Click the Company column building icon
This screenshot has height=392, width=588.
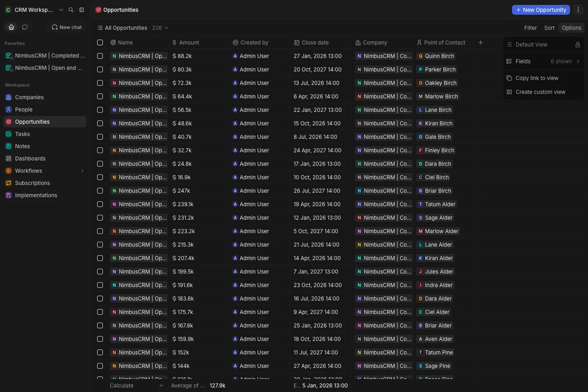click(x=358, y=42)
